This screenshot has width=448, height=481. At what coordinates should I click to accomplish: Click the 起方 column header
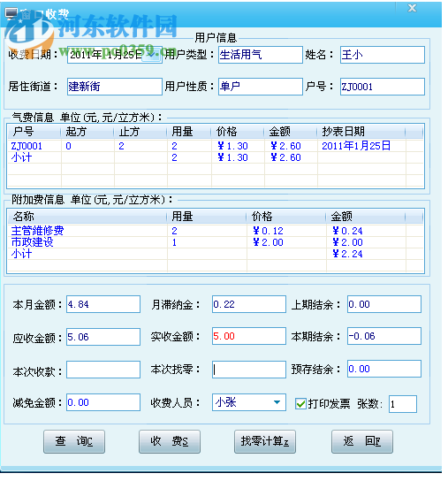(87, 132)
